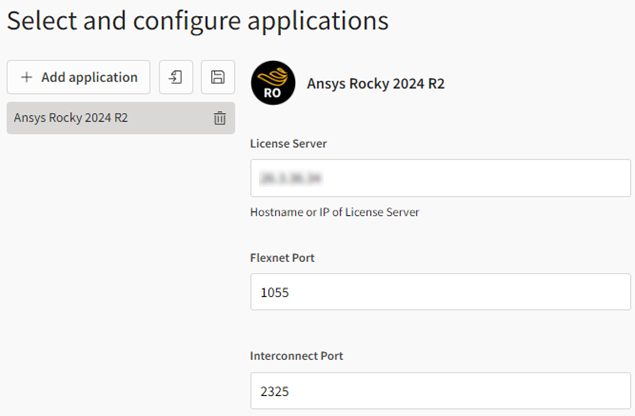
Task: Click the save configuration floppy disk icon
Action: (218, 77)
